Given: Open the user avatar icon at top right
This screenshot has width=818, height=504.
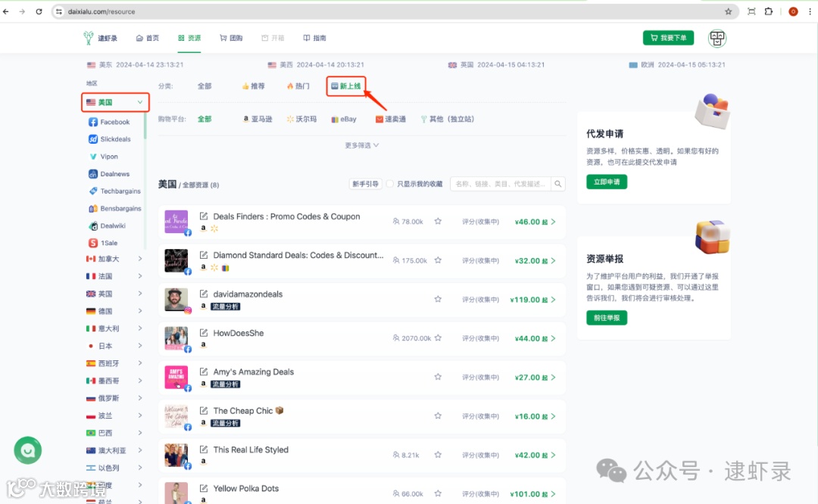Looking at the screenshot, I should pyautogui.click(x=717, y=38).
